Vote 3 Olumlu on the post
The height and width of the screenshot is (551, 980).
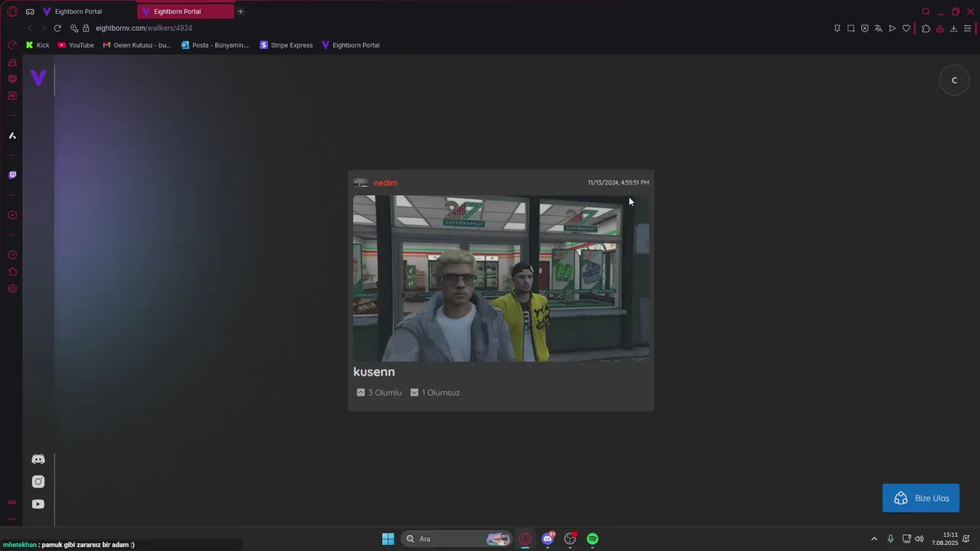pos(379,393)
